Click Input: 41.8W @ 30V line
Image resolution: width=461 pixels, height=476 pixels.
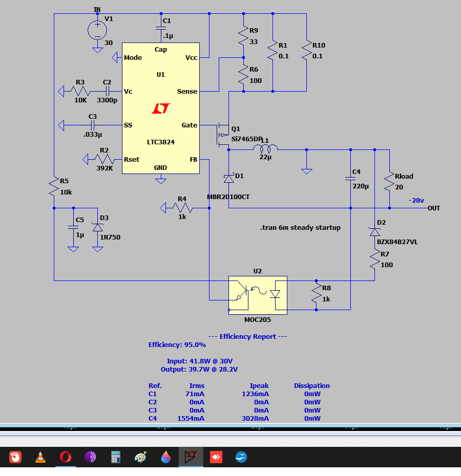[x=200, y=361]
